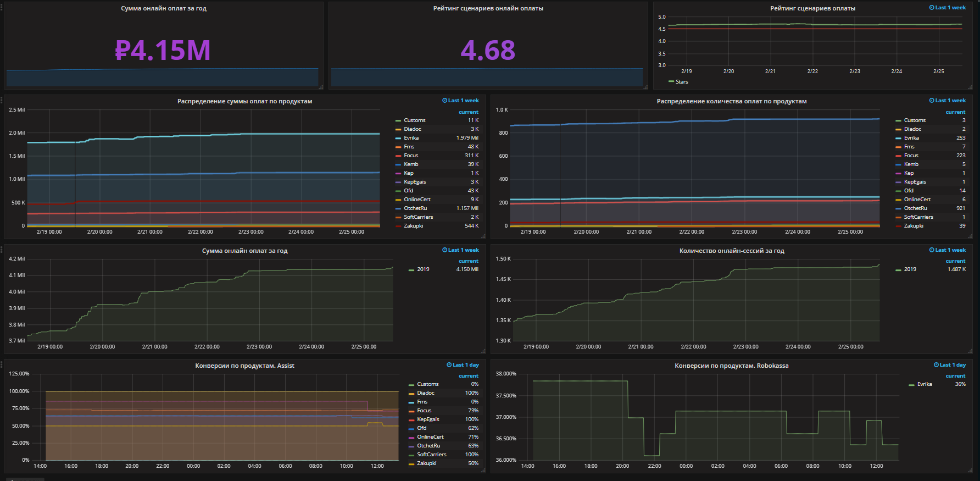Click Last 1 day label on Robokassa panel

tap(953, 365)
